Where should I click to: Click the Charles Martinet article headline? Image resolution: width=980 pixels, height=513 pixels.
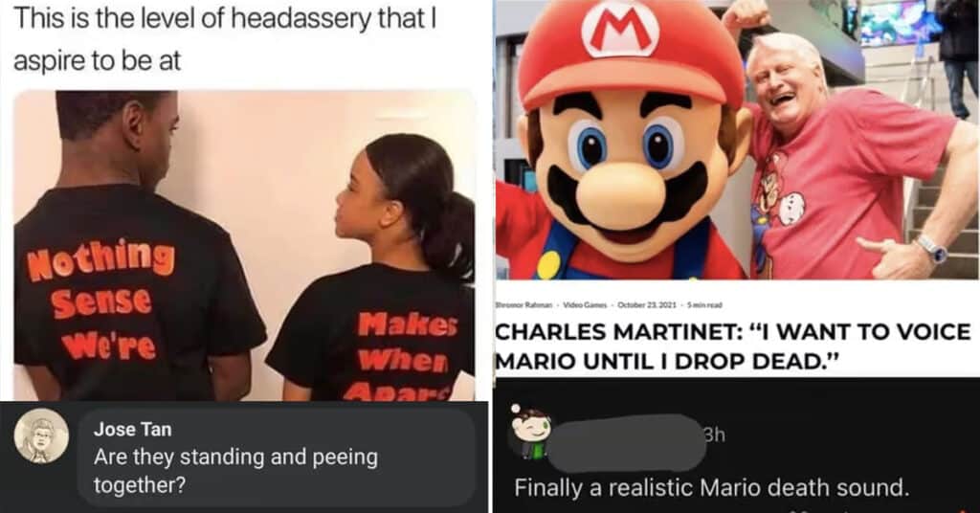point(732,346)
